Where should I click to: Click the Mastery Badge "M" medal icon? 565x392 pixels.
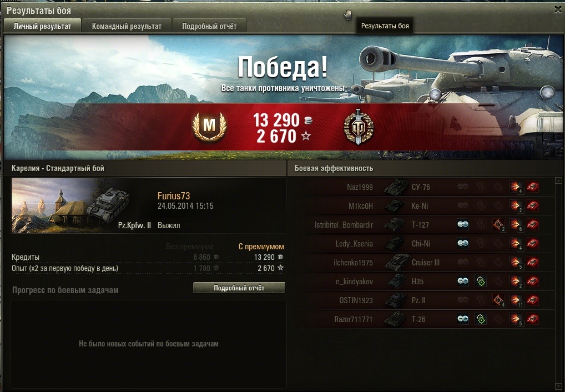[209, 127]
